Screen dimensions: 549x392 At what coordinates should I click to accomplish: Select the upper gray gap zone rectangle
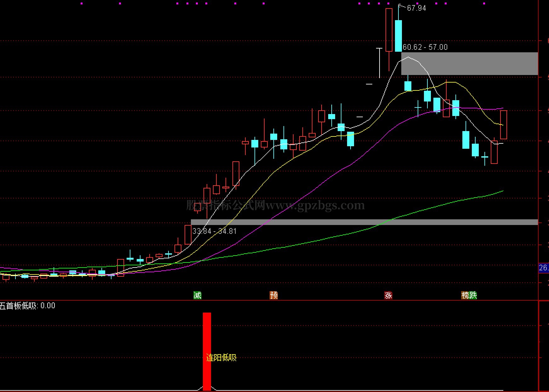click(x=469, y=64)
